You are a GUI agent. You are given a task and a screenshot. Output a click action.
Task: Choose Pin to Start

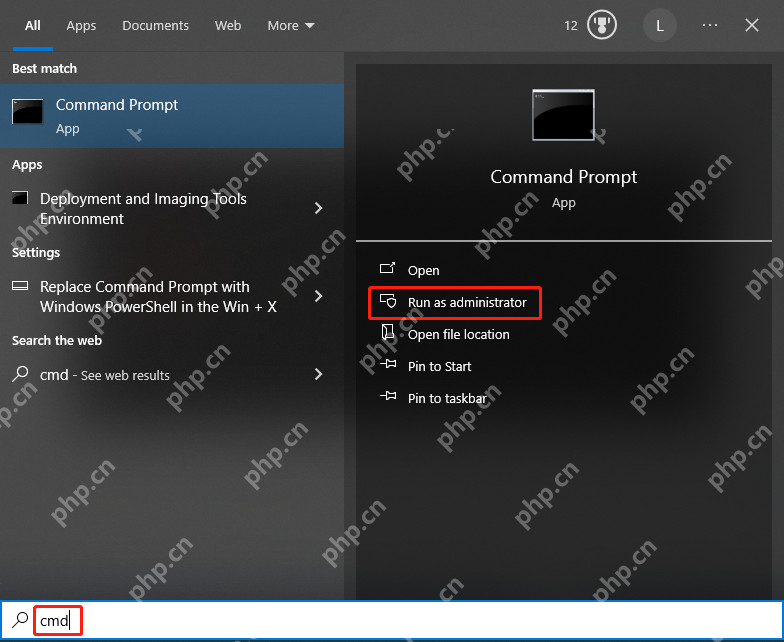tap(440, 366)
